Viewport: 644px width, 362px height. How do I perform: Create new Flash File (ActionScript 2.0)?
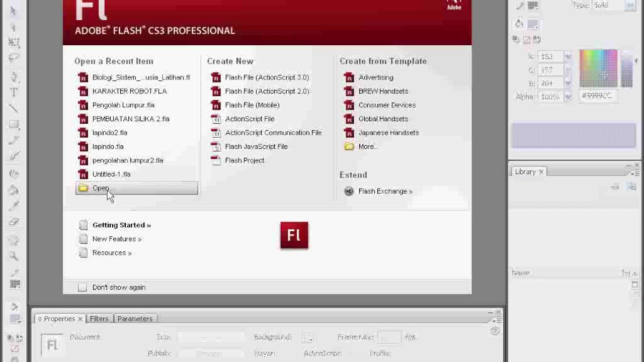coord(267,92)
